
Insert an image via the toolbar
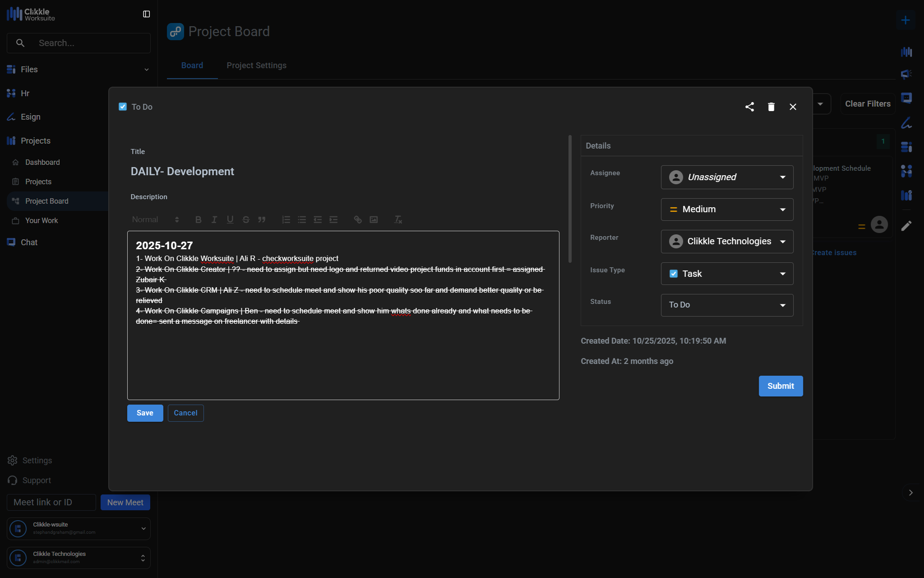(374, 219)
